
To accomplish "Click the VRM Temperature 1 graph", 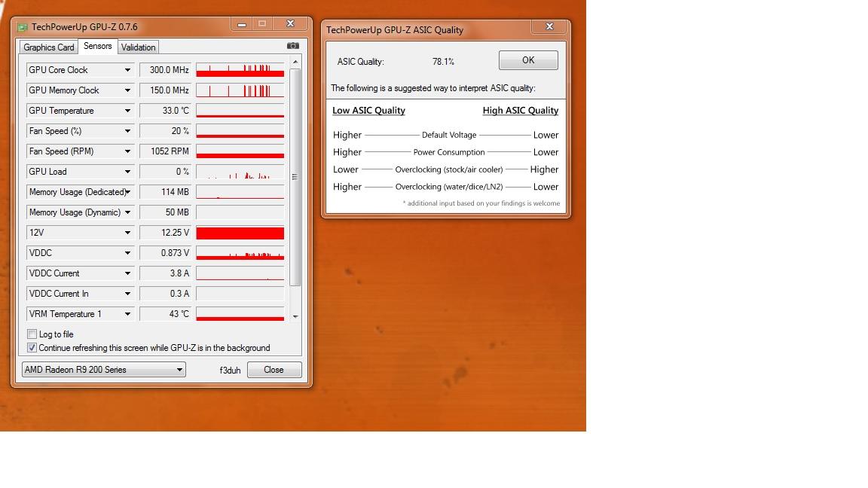I will [x=240, y=314].
